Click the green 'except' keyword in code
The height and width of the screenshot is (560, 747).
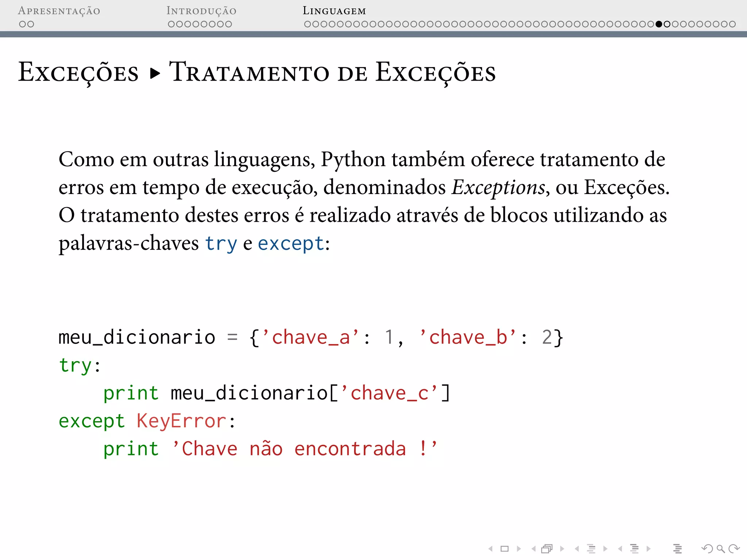(92, 421)
